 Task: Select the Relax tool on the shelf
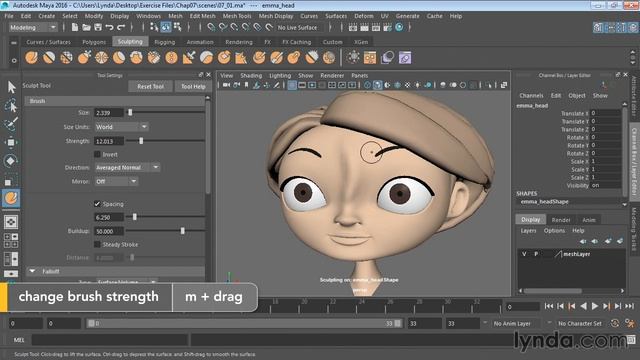pos(67,58)
